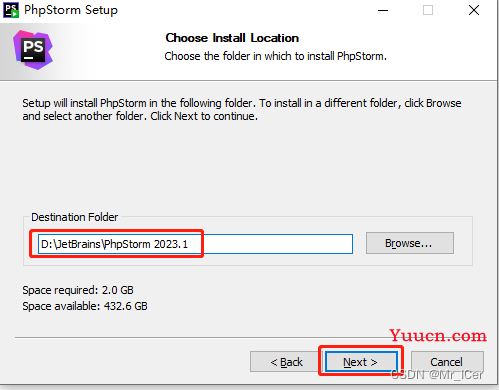Click the Destination Folder group label
Image resolution: width=499 pixels, height=390 pixels.
[x=75, y=217]
